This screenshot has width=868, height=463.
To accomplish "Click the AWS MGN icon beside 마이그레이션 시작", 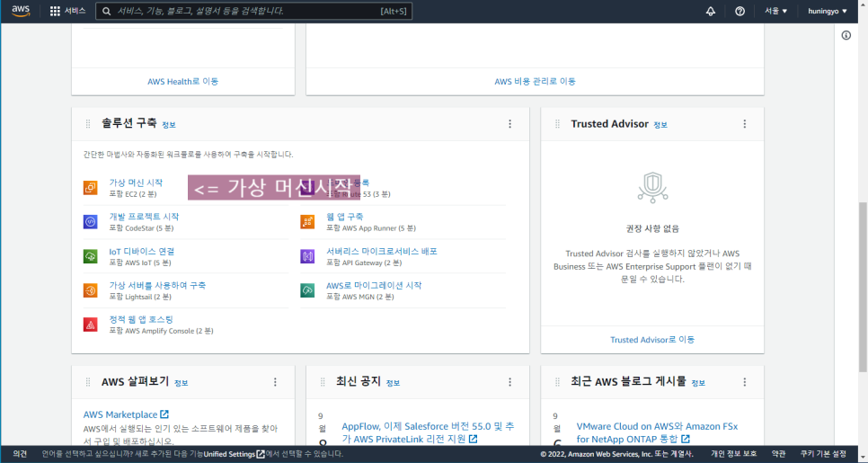I will (x=307, y=290).
